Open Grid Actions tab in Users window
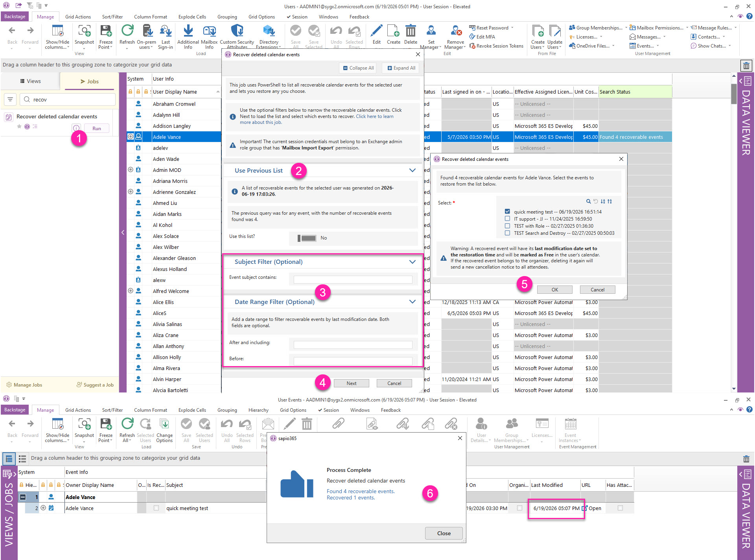The width and height of the screenshot is (755, 560). tap(78, 17)
